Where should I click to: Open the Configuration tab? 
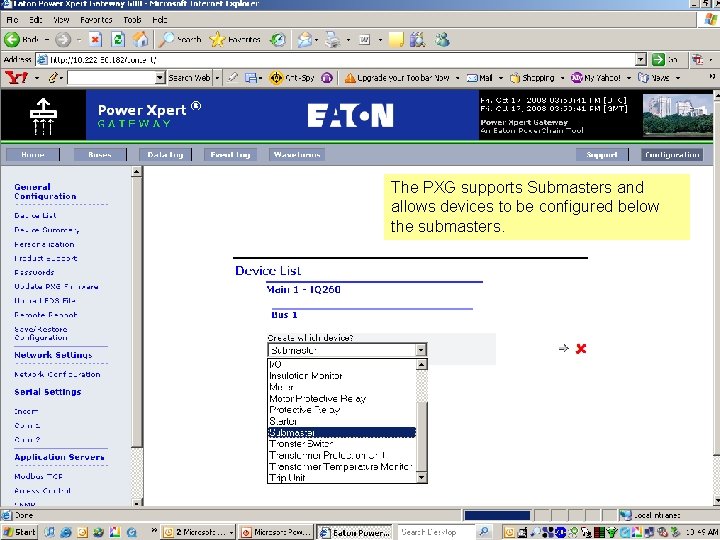pyautogui.click(x=672, y=155)
